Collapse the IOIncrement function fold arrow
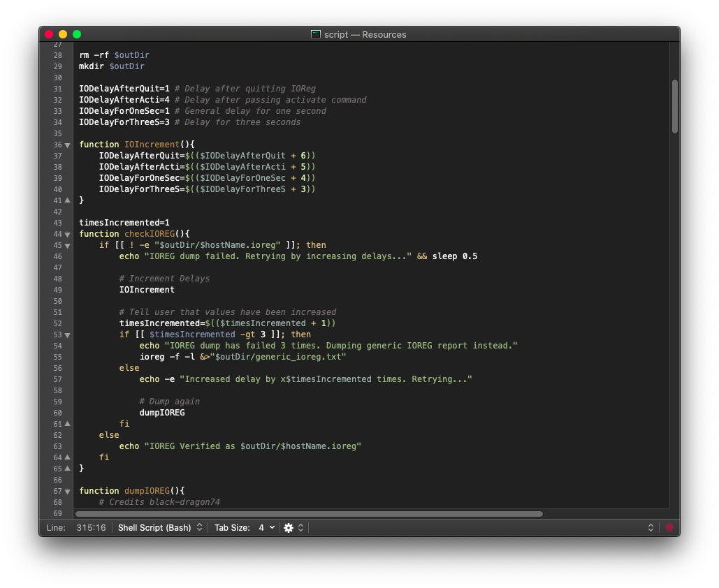 (x=67, y=145)
